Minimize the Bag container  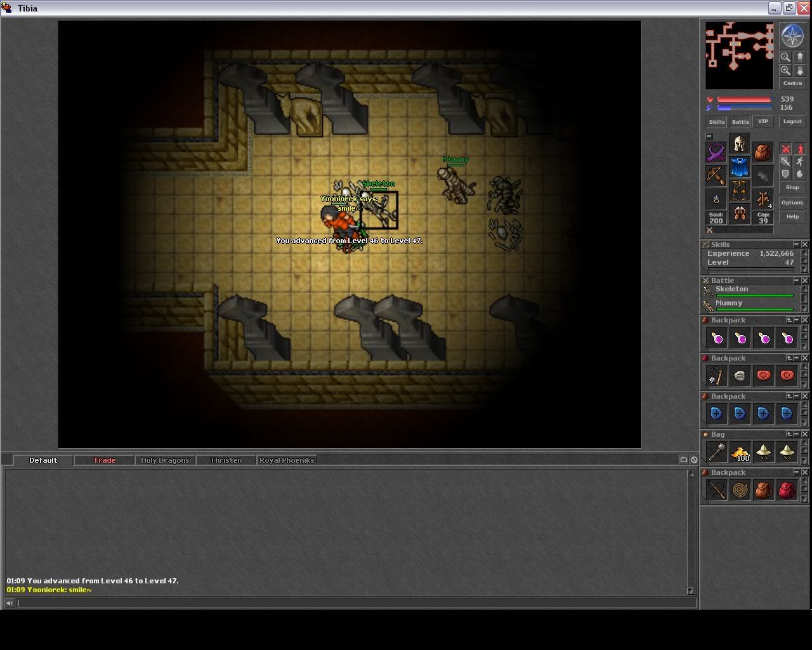796,434
